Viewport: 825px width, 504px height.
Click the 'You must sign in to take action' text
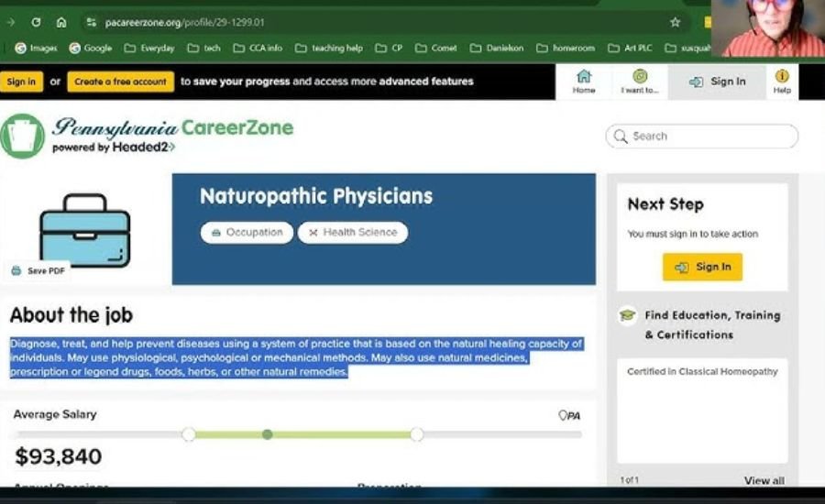[x=692, y=234]
